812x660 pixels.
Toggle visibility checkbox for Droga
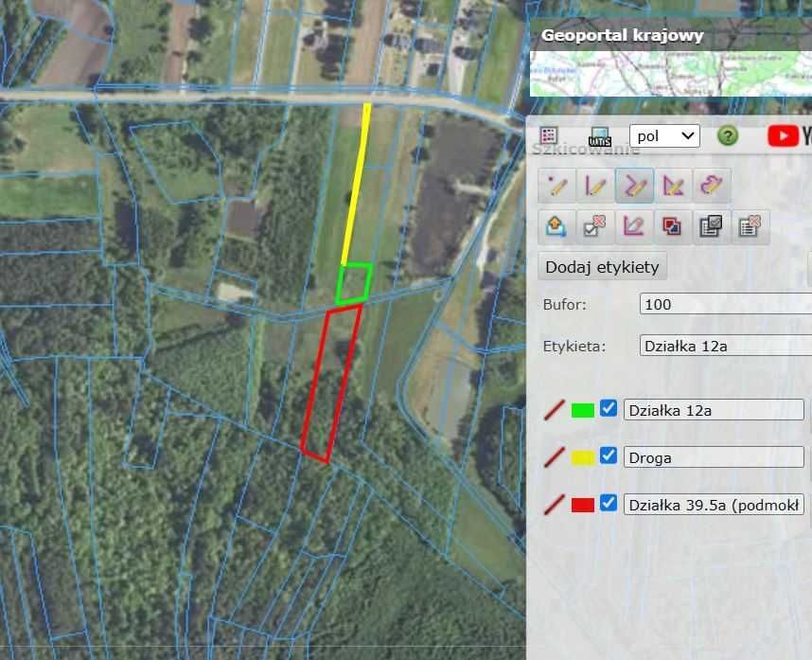[609, 455]
